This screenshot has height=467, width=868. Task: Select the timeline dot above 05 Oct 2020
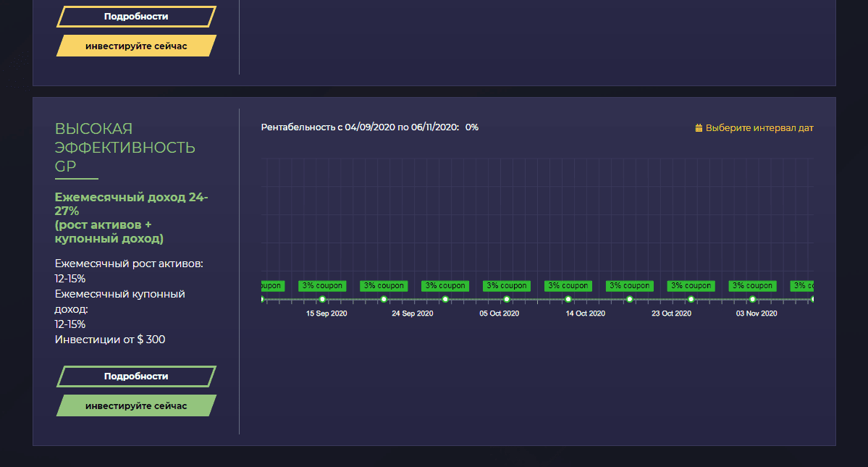[507, 299]
